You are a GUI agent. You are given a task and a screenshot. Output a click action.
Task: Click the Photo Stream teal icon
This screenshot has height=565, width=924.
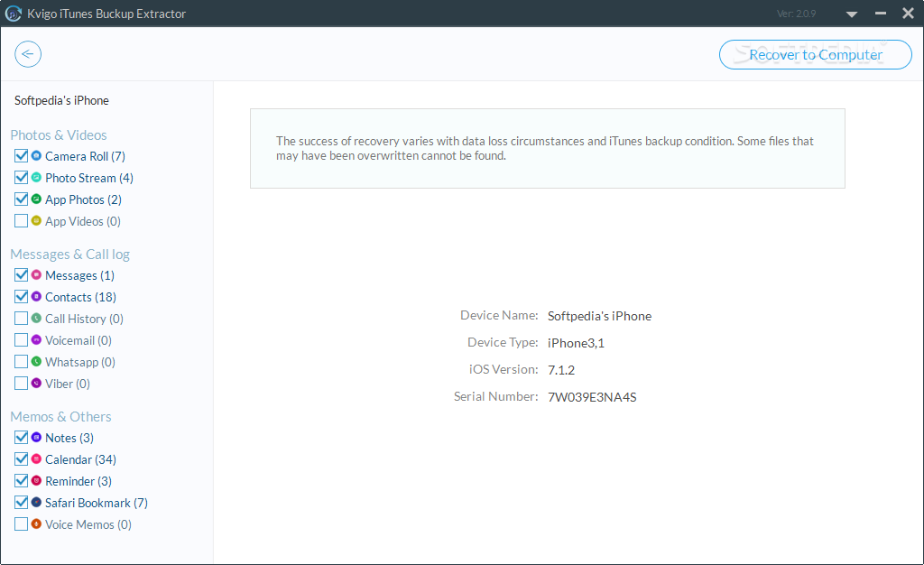coord(36,177)
